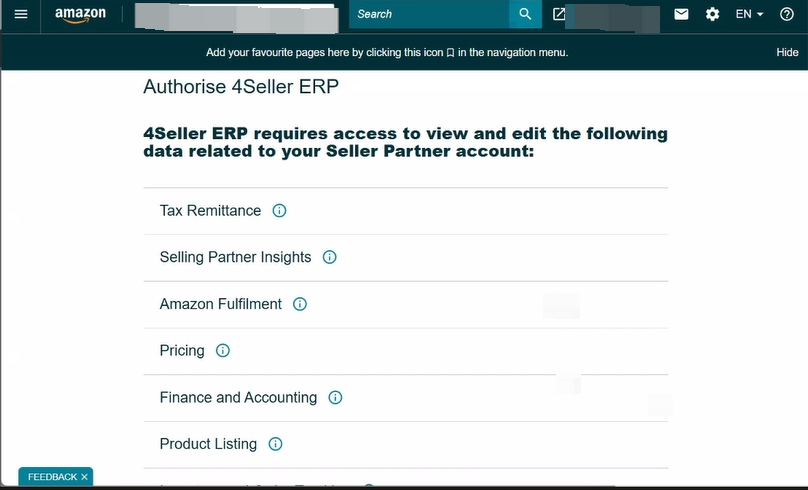Show info for Tax Remittance
Viewport: 808px width, 490px height.
pos(280,211)
